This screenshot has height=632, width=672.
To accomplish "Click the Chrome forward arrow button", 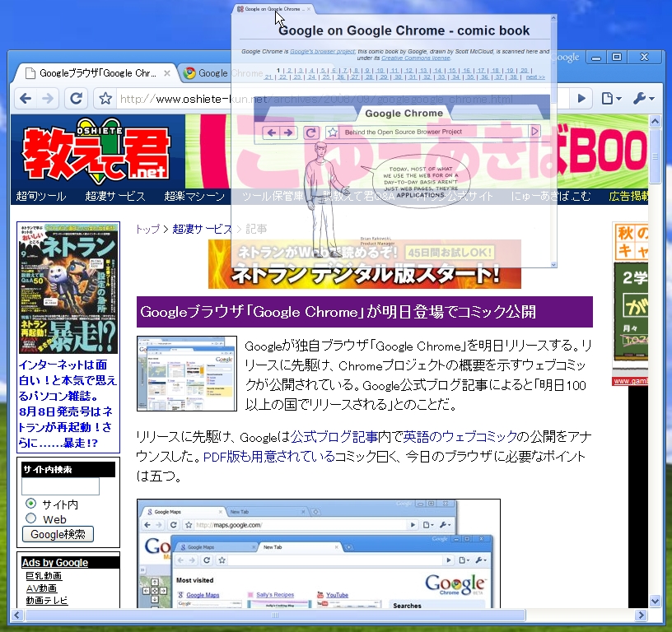I will 48,99.
